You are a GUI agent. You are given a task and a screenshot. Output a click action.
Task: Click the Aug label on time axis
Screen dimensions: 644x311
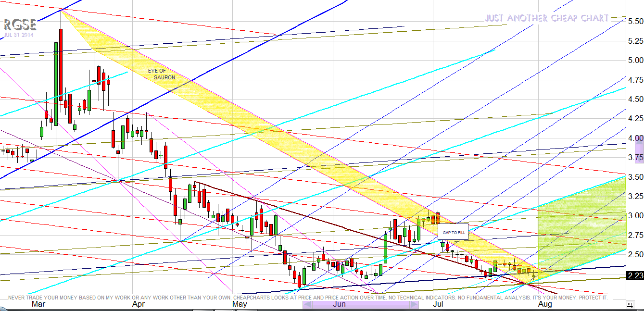pos(545,304)
